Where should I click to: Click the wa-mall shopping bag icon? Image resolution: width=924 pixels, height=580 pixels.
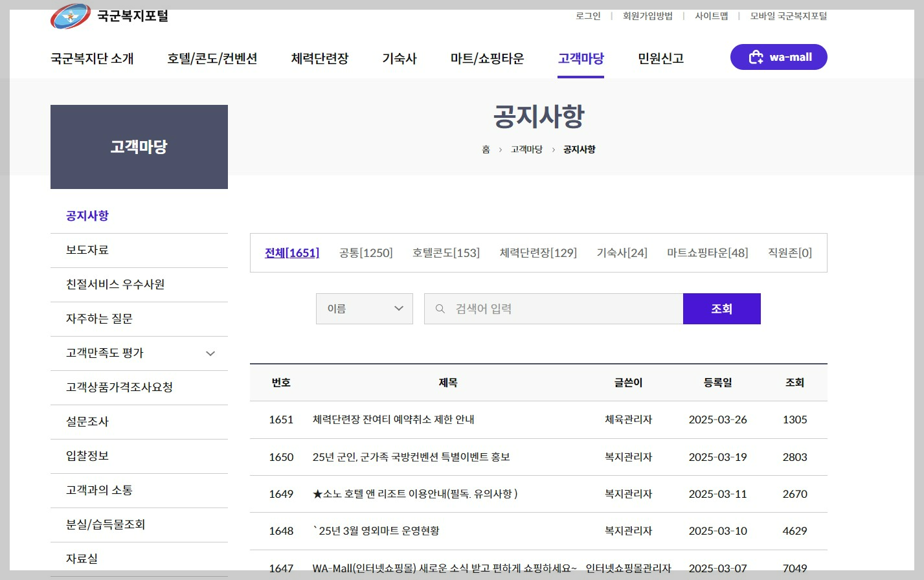click(x=756, y=58)
